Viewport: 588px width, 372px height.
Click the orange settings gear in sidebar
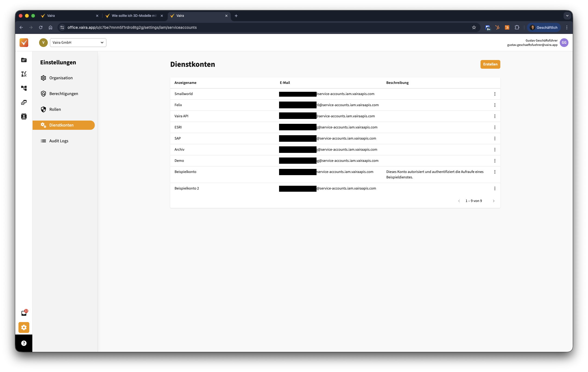point(24,327)
